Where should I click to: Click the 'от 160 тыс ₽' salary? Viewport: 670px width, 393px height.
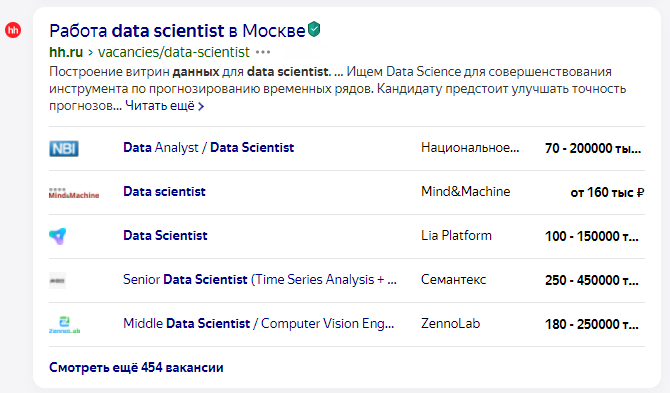(x=607, y=192)
